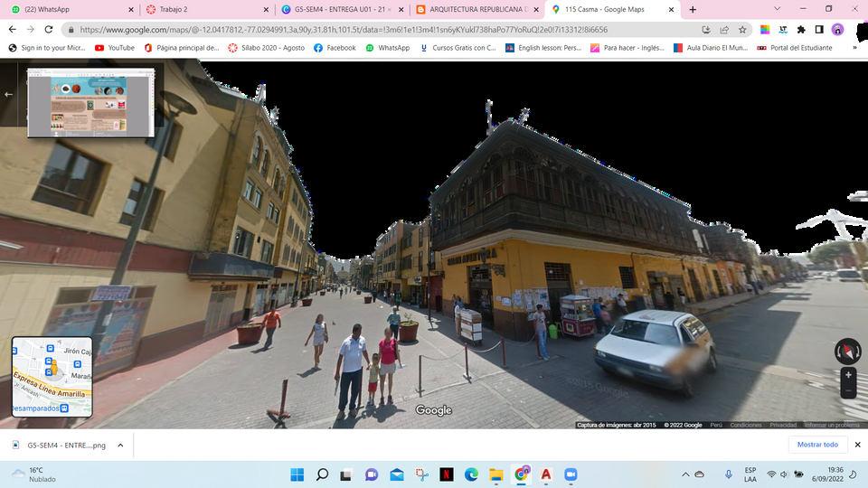Open the Para hacer - Inglés bookmark
This screenshot has height=488, width=868.
point(627,48)
